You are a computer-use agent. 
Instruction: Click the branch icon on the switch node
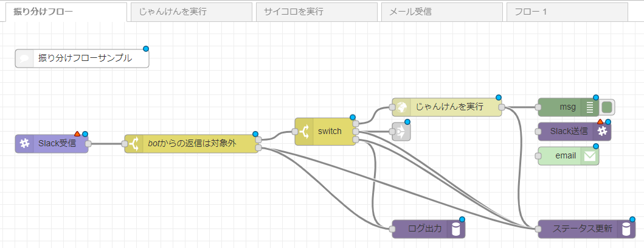point(304,132)
